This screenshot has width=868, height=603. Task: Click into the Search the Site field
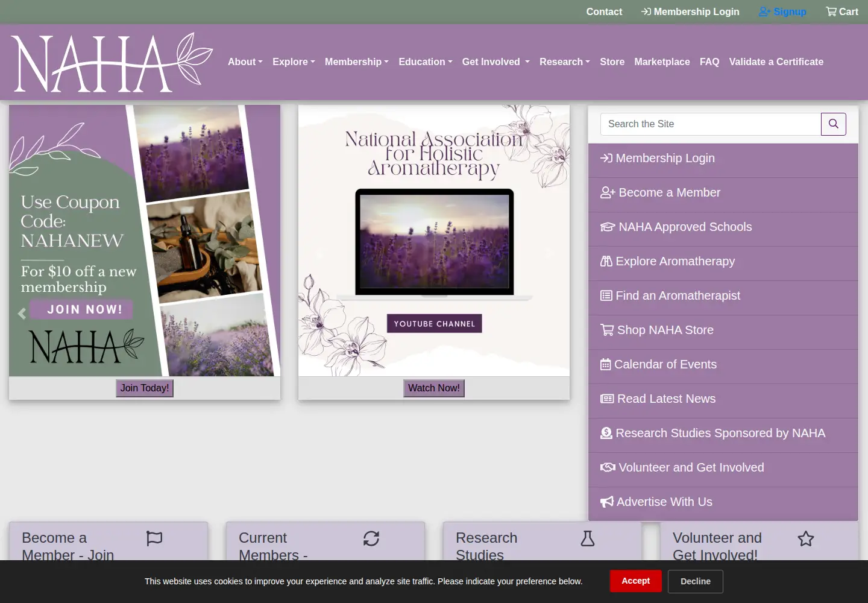[711, 124]
